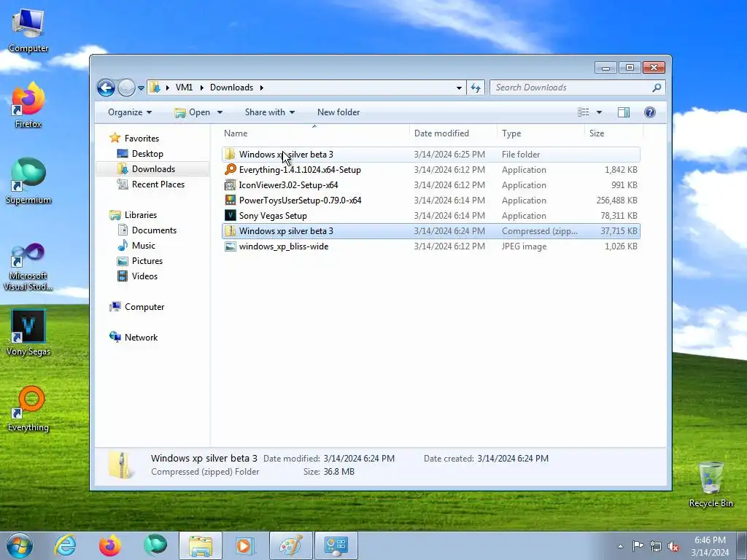747x560 pixels.
Task: Click the search magnifier icon
Action: (657, 87)
